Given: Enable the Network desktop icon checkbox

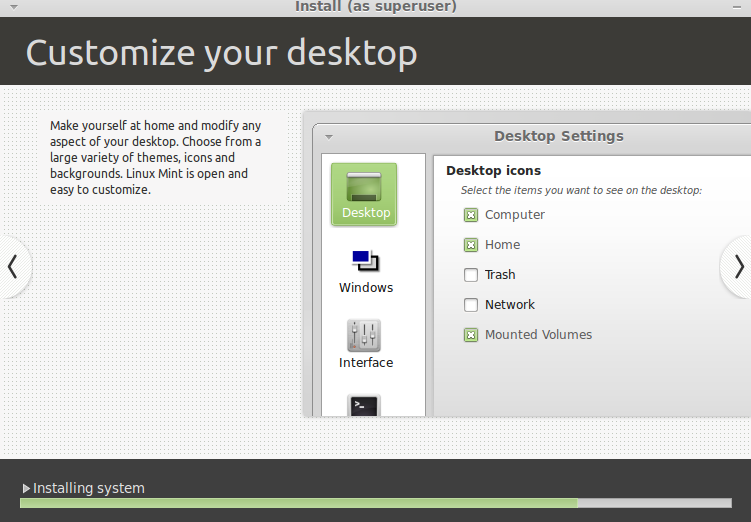Looking at the screenshot, I should click(x=471, y=305).
